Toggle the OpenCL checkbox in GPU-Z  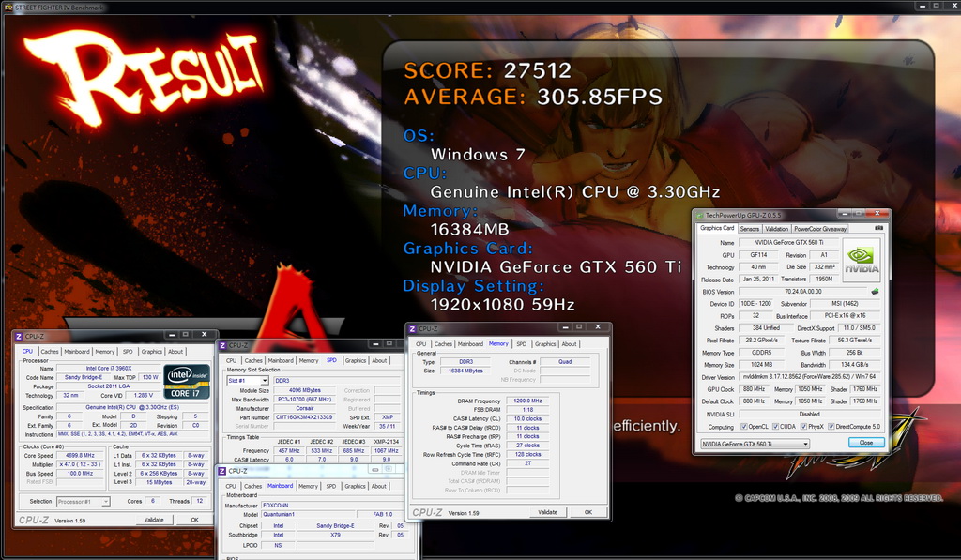click(x=744, y=427)
